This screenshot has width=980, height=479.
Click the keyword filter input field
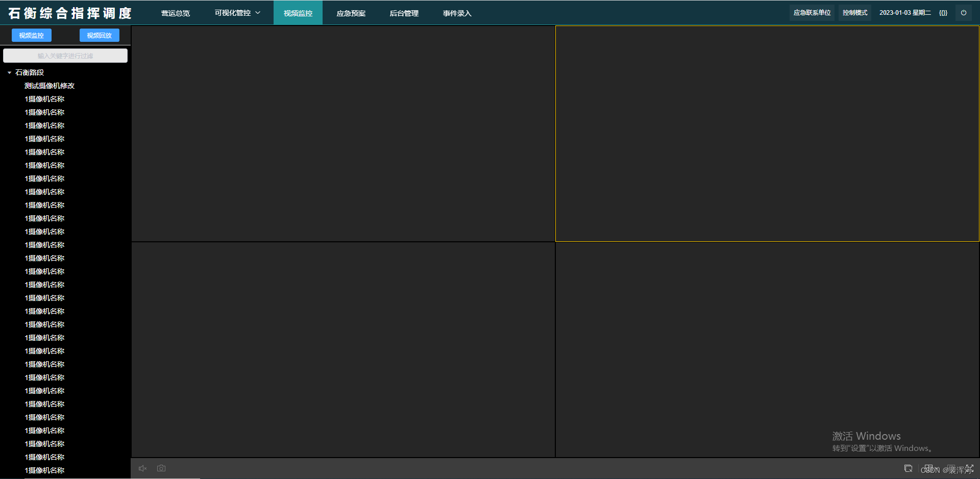point(65,56)
